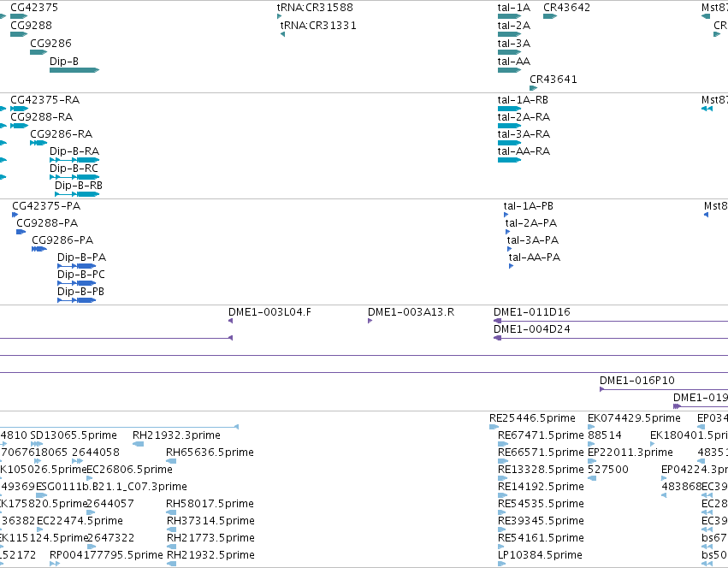The height and width of the screenshot is (568, 728).
Task: Click the CG9286 gene feature
Action: click(38, 52)
